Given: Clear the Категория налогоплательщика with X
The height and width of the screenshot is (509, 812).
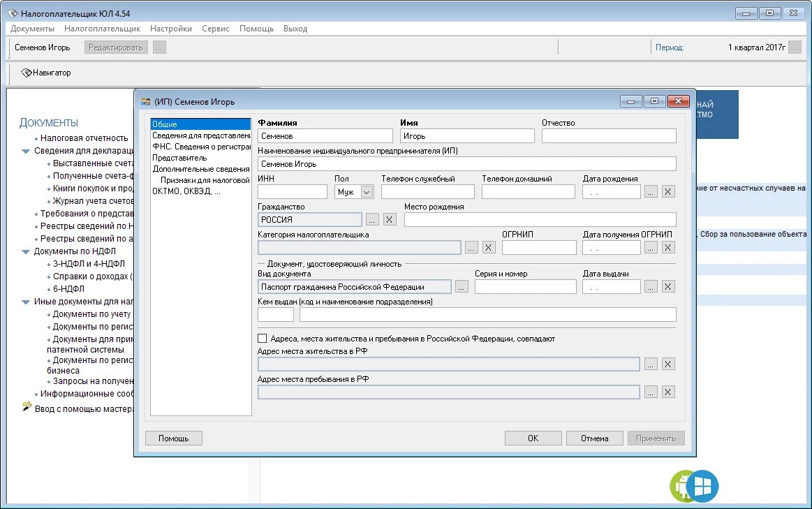Looking at the screenshot, I should pos(488,247).
